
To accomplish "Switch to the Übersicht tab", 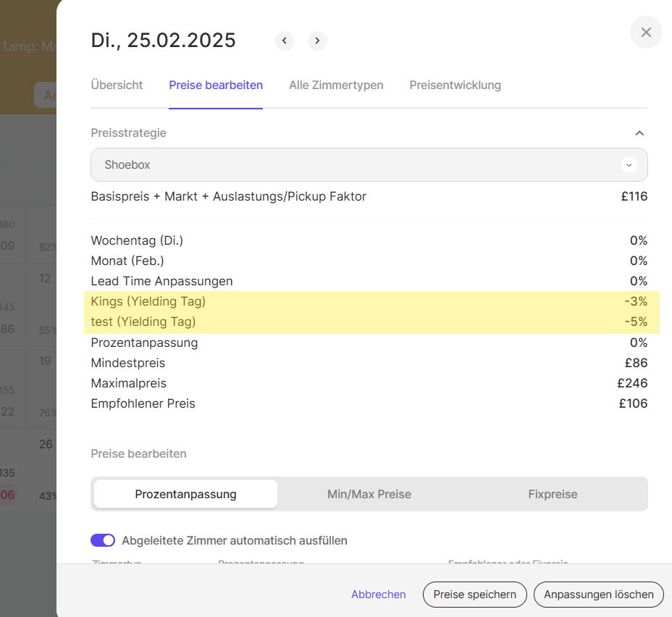I will (117, 85).
